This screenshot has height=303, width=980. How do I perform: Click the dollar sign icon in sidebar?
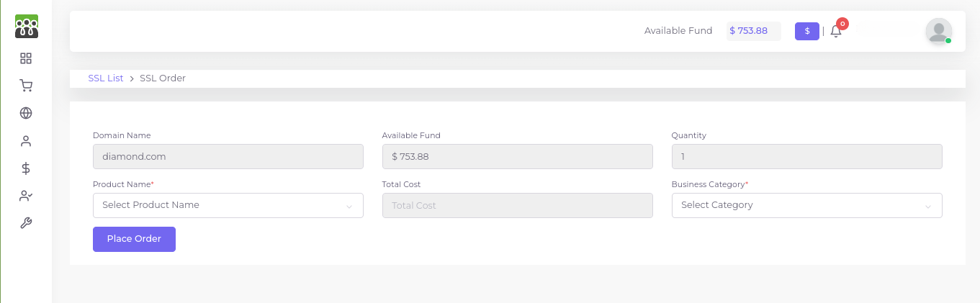pyautogui.click(x=26, y=168)
